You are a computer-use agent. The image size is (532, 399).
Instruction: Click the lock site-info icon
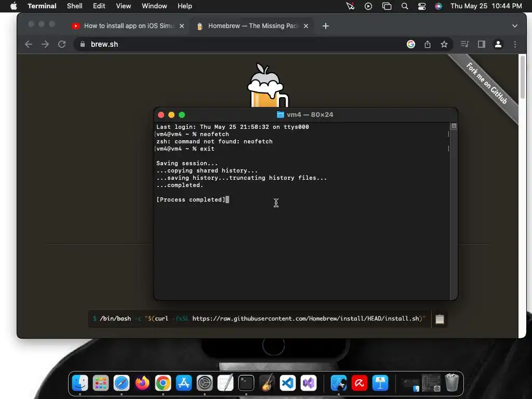click(x=82, y=44)
